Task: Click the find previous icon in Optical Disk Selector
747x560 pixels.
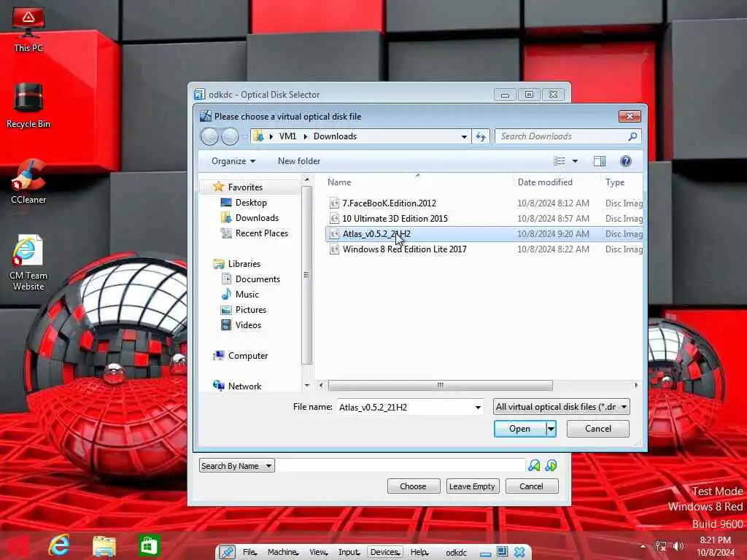Action: click(534, 465)
